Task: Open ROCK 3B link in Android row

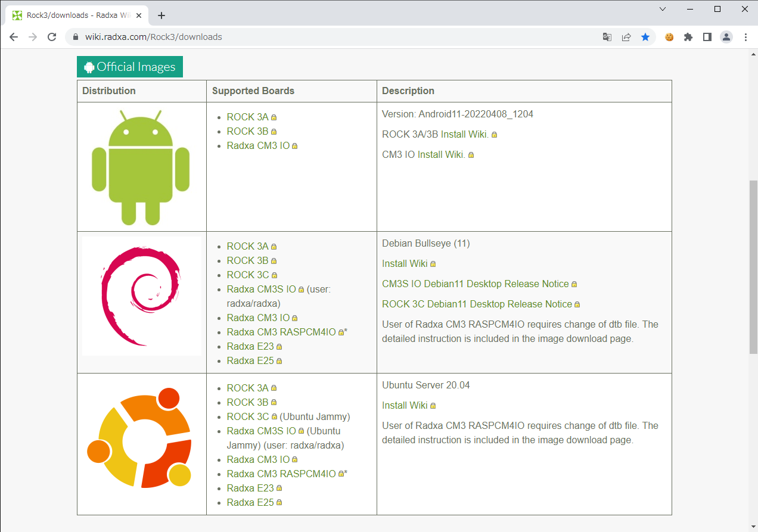Action: [248, 131]
